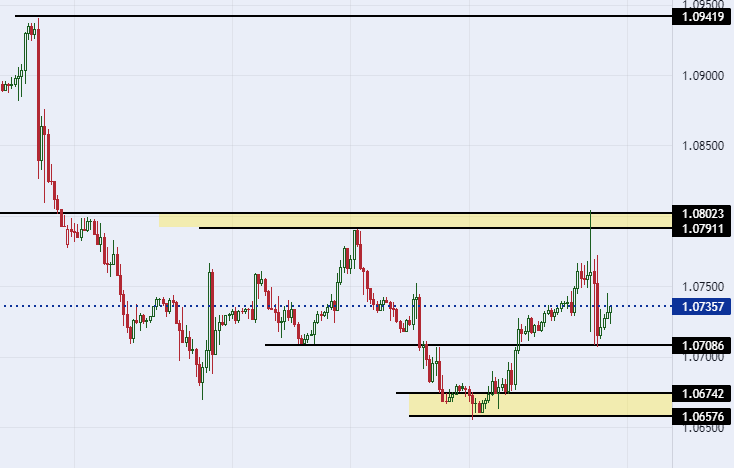Click the 1.09419 price label

[701, 17]
